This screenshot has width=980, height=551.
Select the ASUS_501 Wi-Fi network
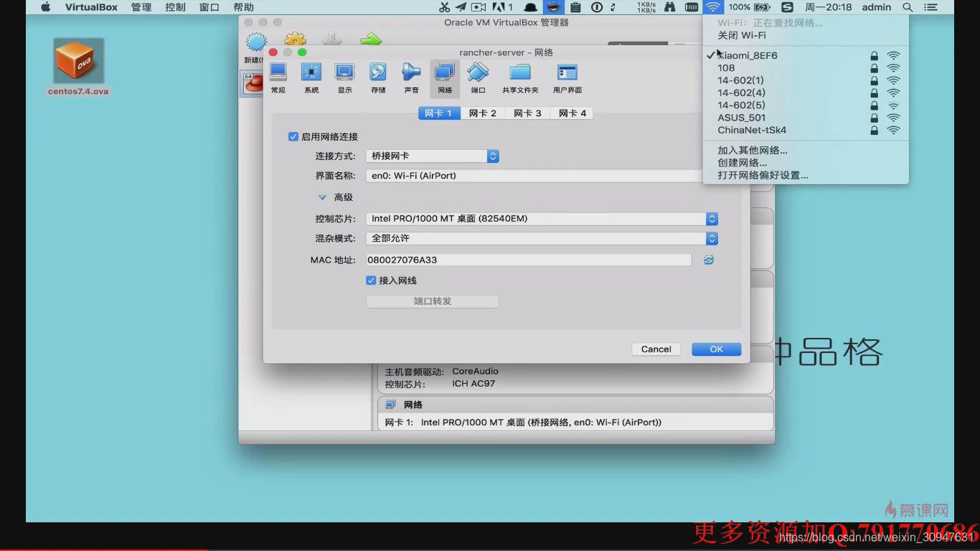click(806, 118)
